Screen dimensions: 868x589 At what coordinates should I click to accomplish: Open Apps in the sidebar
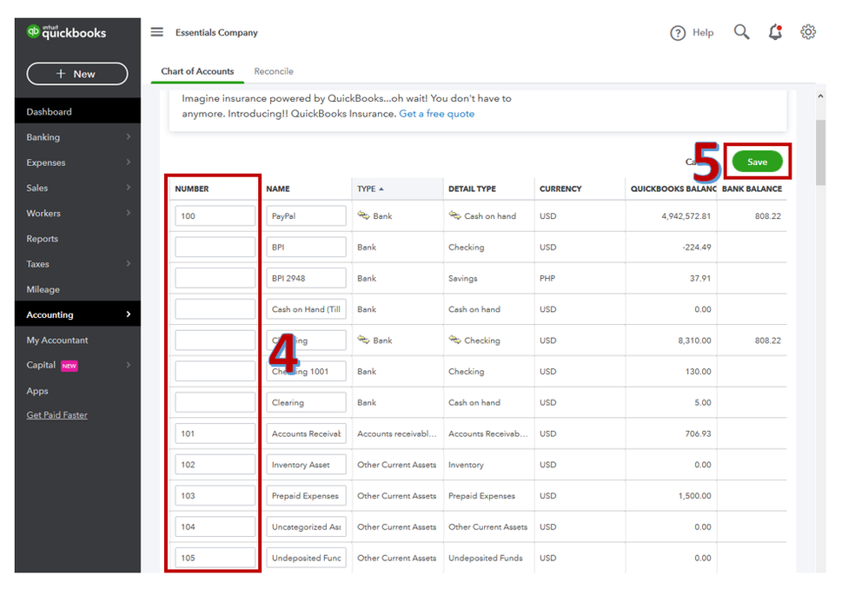click(x=77, y=391)
